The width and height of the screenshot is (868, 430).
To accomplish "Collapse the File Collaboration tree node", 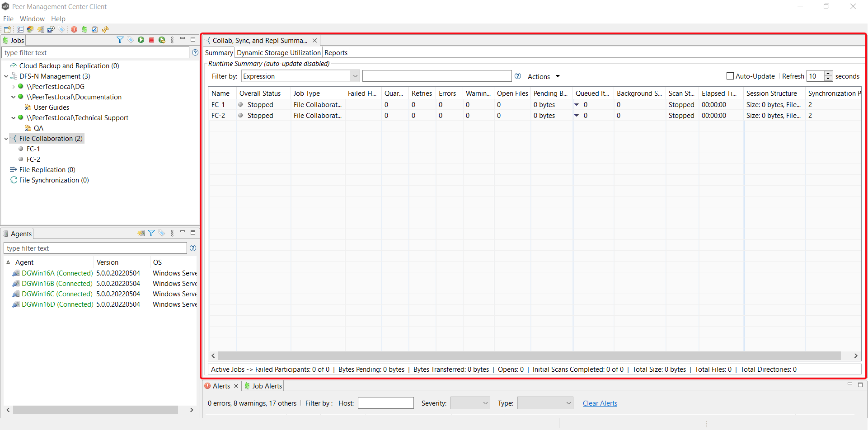I will click(6, 138).
